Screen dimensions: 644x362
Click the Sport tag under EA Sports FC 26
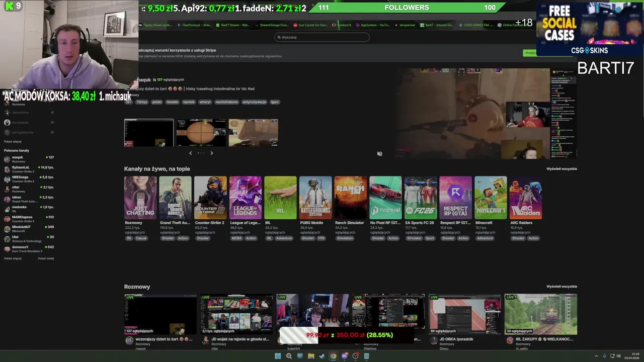430,238
